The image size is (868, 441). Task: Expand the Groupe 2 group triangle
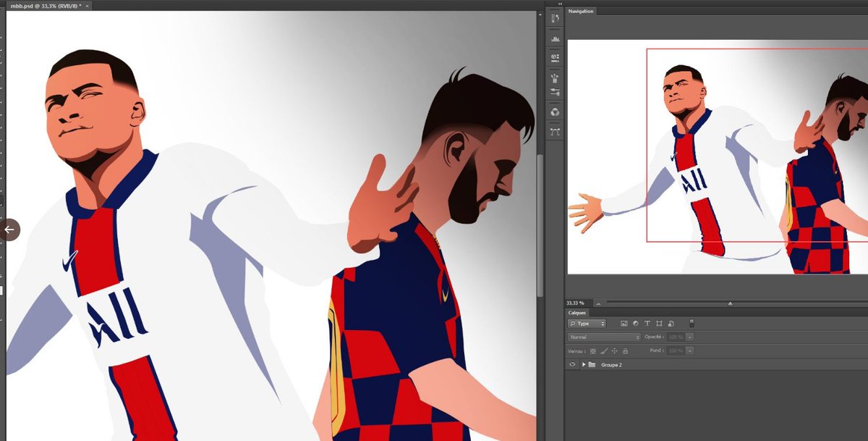(584, 364)
